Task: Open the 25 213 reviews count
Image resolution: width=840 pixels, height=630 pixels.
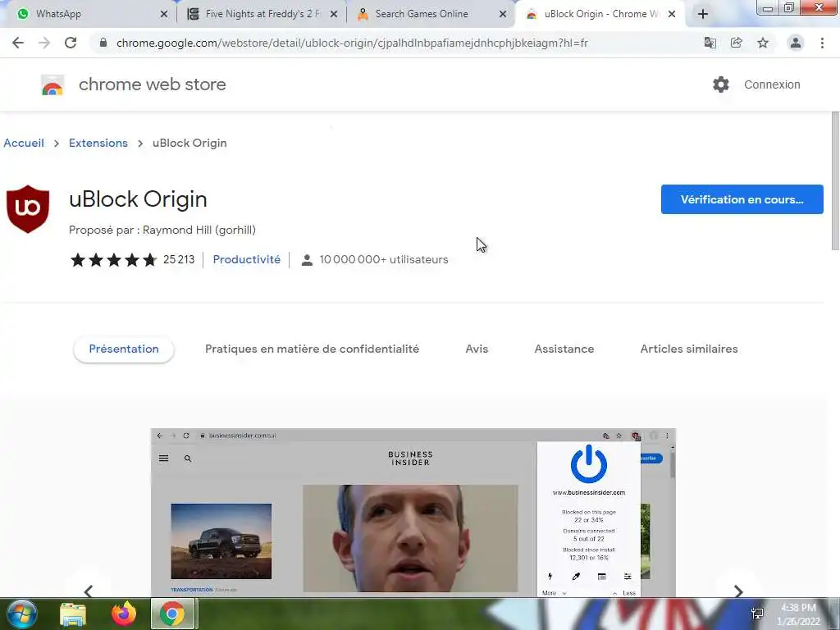Action: coord(179,259)
